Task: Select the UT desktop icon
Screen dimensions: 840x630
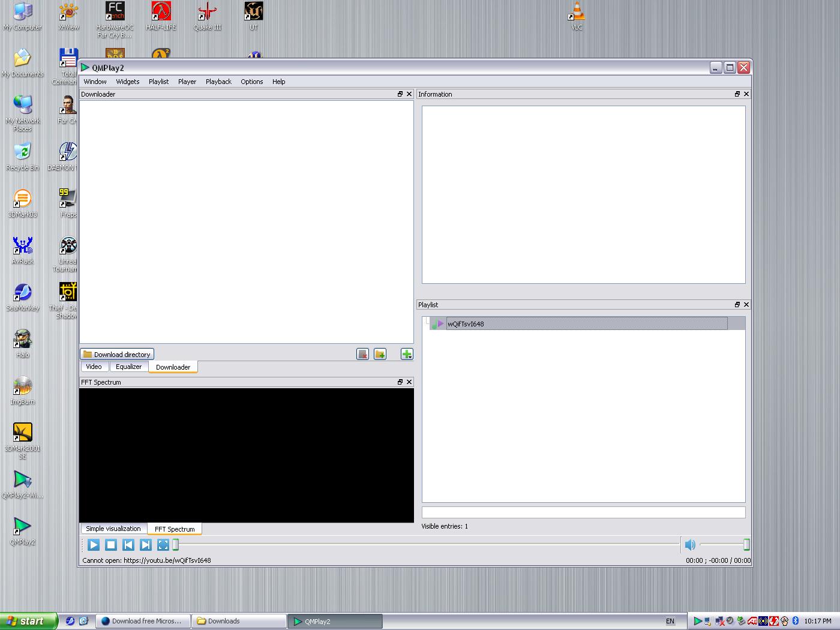Action: click(254, 16)
